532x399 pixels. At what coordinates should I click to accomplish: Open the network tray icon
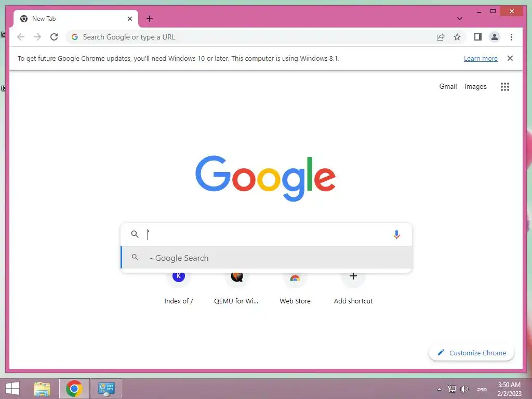[452, 389]
